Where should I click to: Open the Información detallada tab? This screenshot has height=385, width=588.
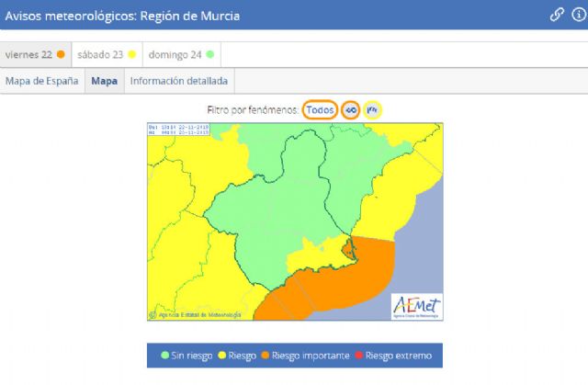pos(179,81)
